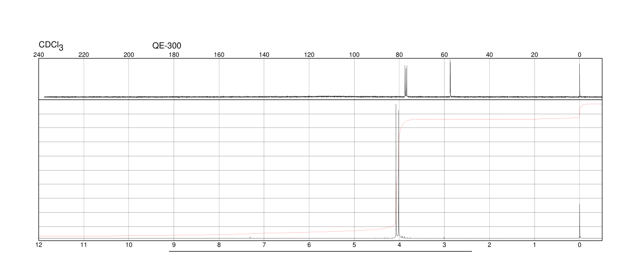Screen dimensions: 644x278
Task: Click the QE-300 instrument label
Action: 167,46
